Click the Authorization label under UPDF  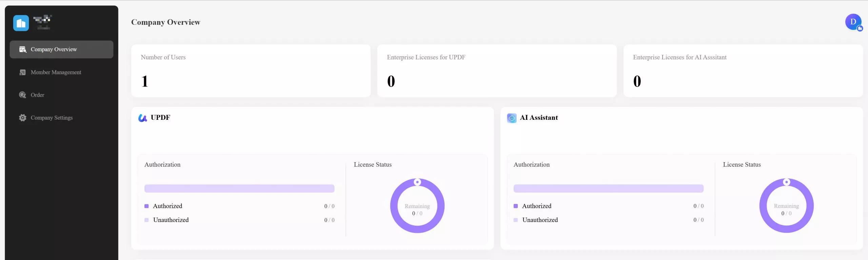[162, 165]
